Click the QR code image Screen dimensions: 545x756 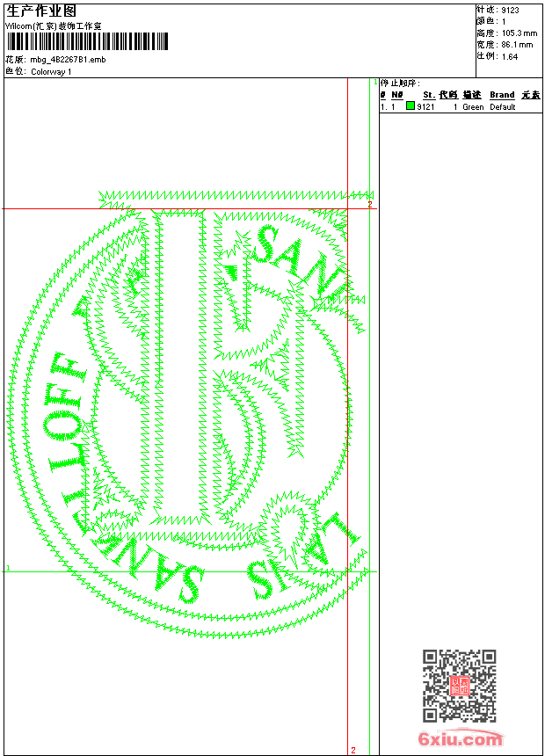459,686
